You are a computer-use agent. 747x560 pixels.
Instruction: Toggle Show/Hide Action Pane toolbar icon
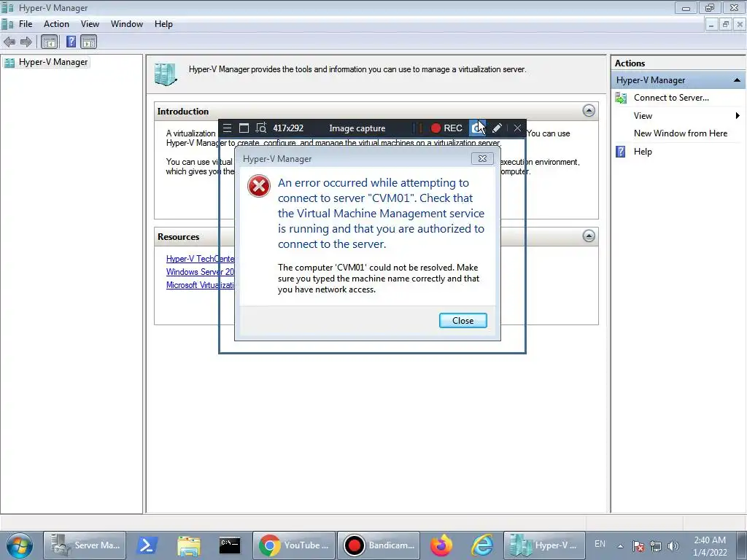tap(88, 42)
